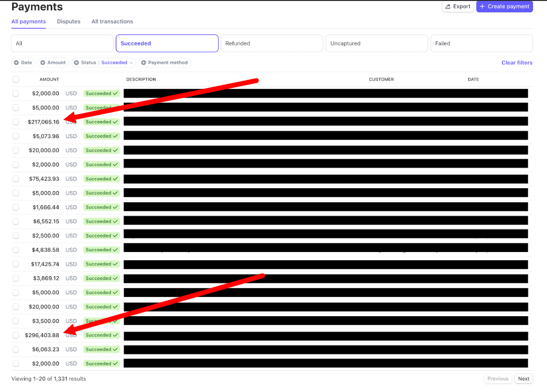The height and width of the screenshot is (392, 547).
Task: Go to Next page of results
Action: 524,379
